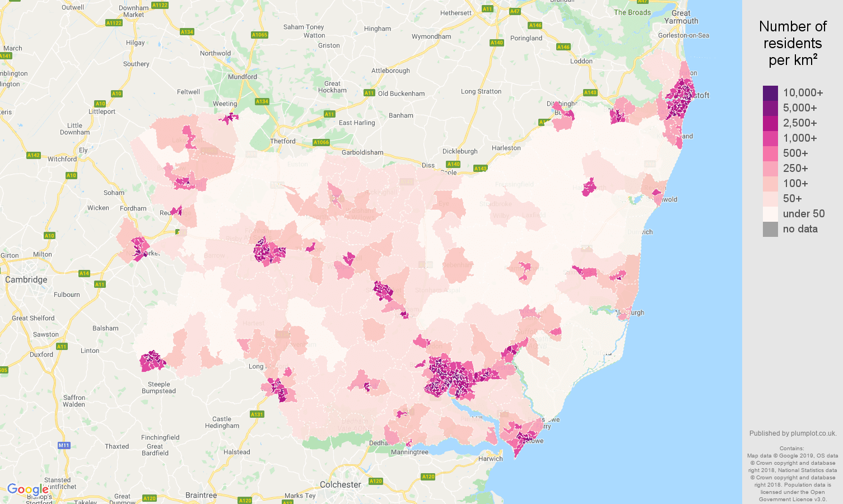Click the A1065 road shield

point(259,35)
